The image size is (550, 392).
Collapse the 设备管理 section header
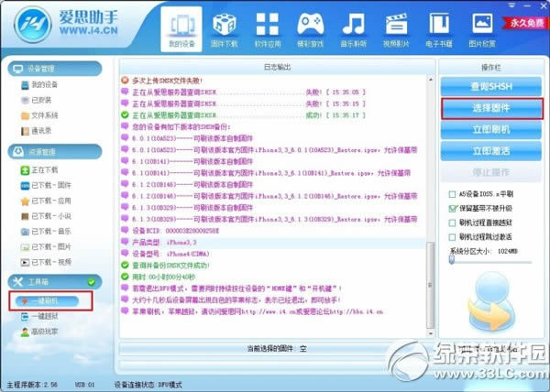pos(55,69)
